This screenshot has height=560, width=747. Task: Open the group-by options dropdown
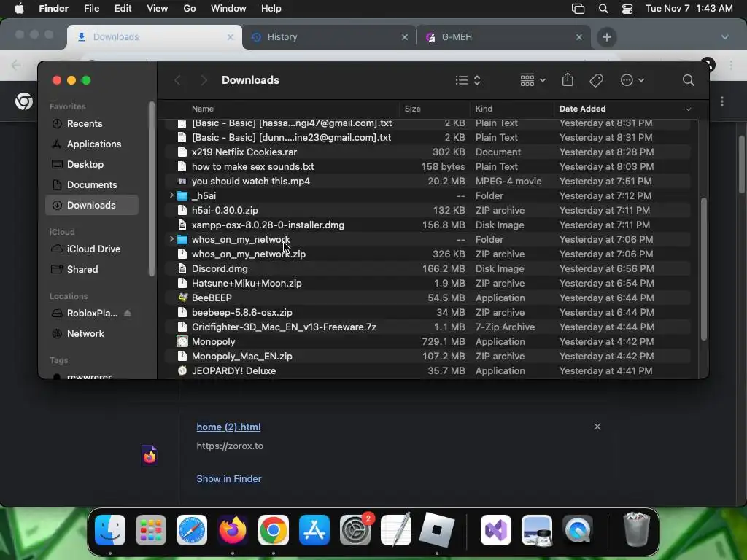(x=533, y=80)
